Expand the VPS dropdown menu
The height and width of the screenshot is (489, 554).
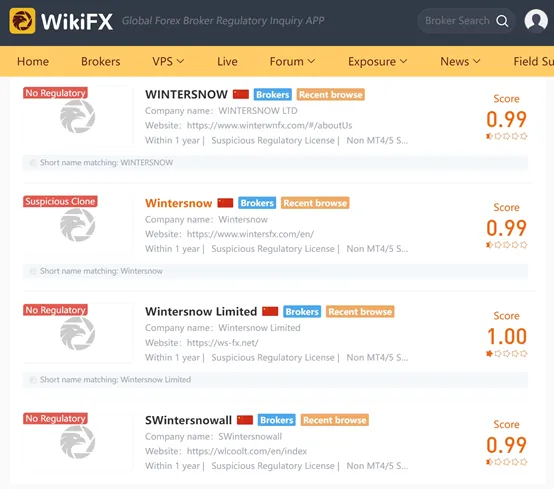click(168, 61)
